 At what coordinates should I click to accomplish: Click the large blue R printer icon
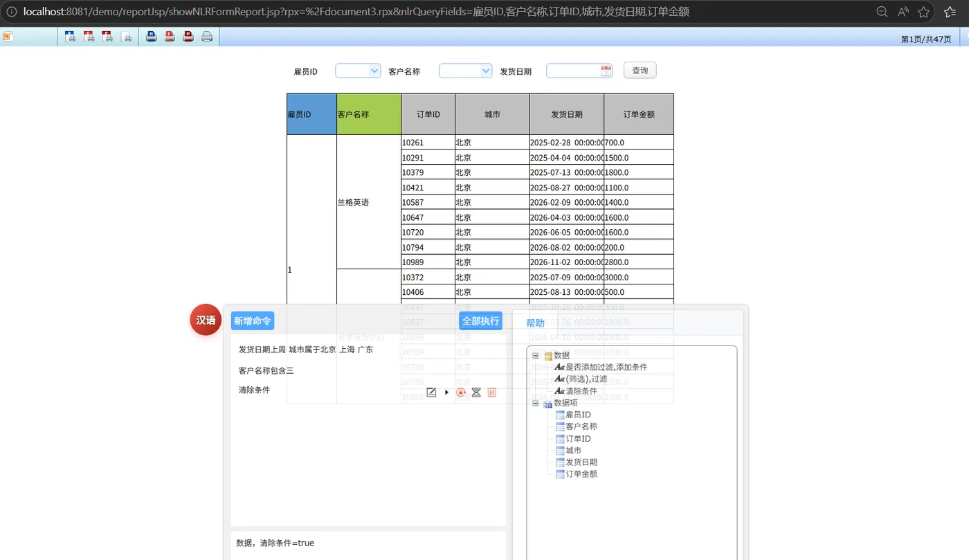click(152, 37)
